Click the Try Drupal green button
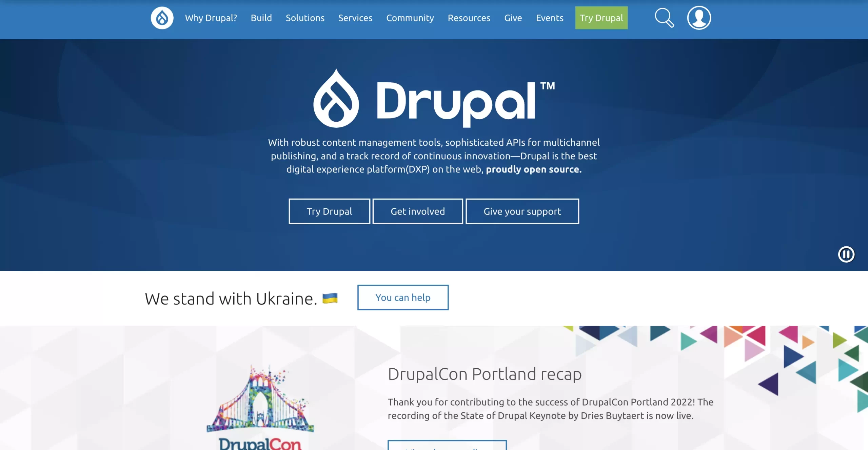Screen dimensions: 868x450 [x=601, y=18]
